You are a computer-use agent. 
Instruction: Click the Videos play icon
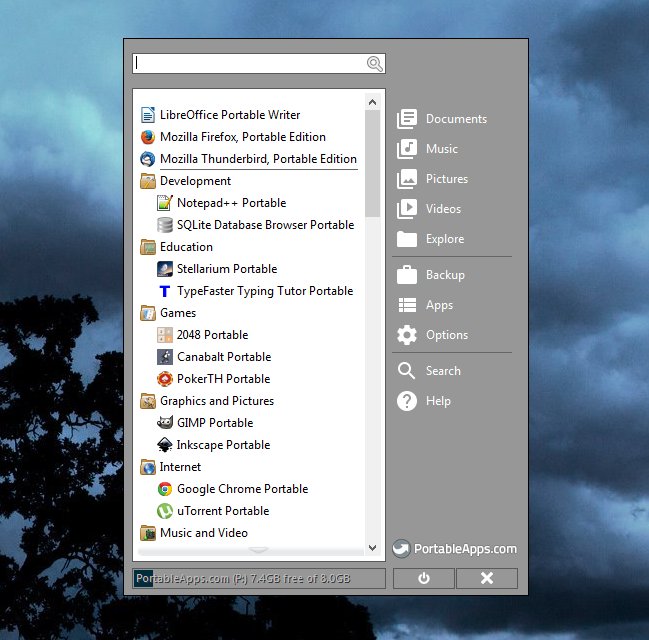(407, 209)
